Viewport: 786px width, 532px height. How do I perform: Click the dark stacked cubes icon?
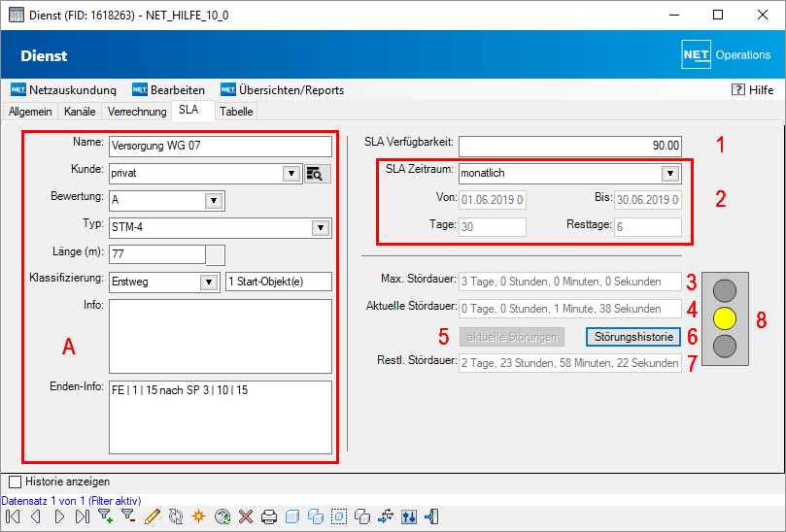pos(362,516)
